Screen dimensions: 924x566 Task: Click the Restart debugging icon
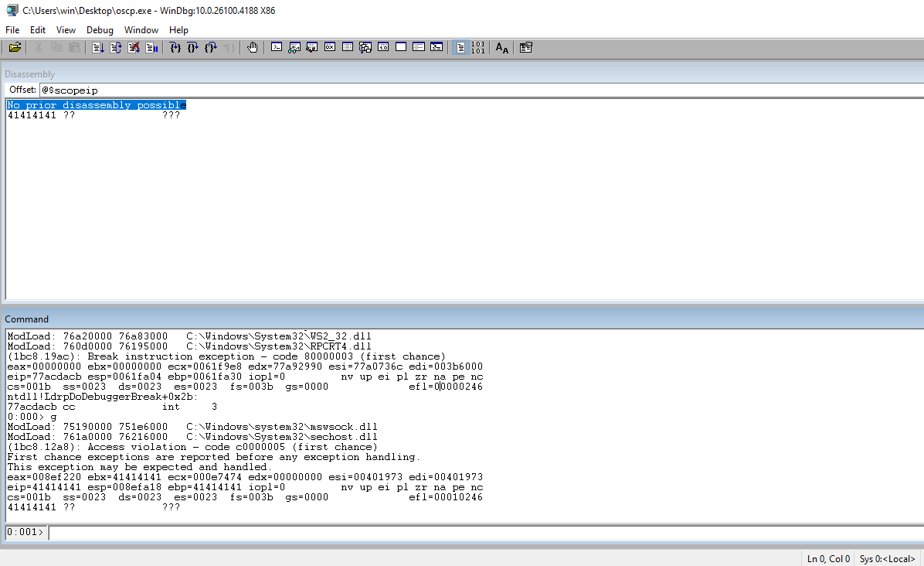116,47
